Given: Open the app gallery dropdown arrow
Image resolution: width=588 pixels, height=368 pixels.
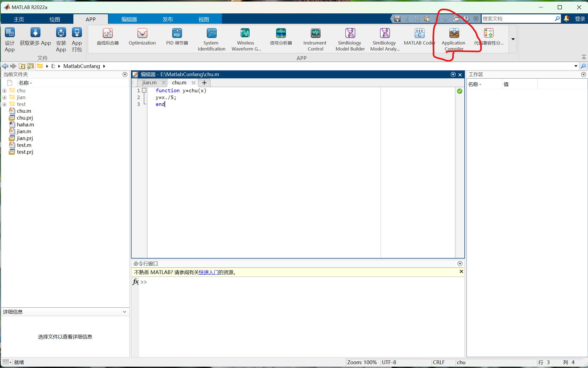Looking at the screenshot, I should pyautogui.click(x=513, y=39).
